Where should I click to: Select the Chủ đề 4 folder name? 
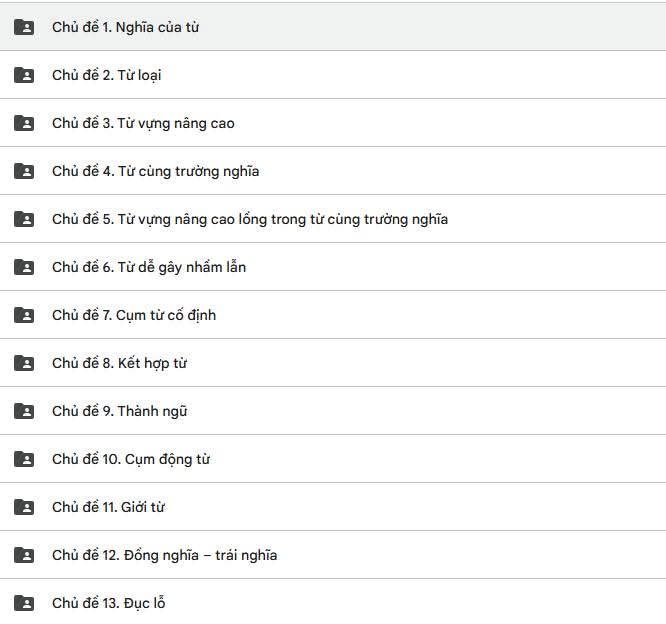pyautogui.click(x=155, y=171)
